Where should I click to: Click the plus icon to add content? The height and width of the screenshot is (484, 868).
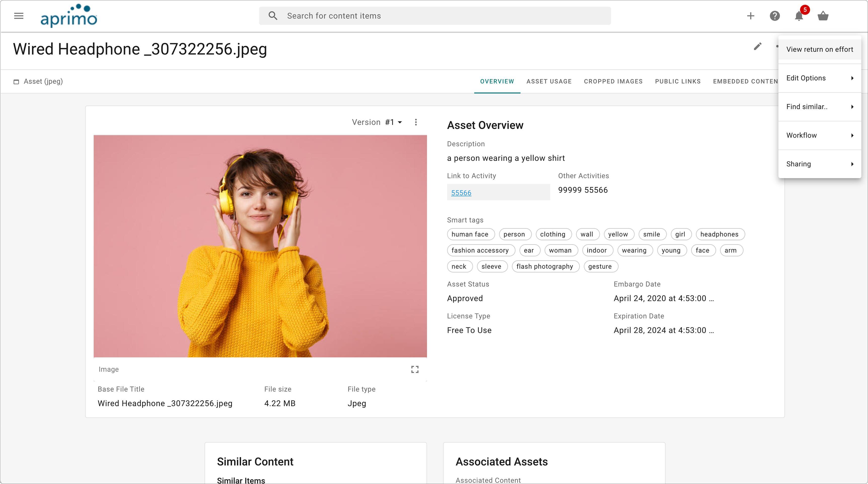tap(750, 16)
